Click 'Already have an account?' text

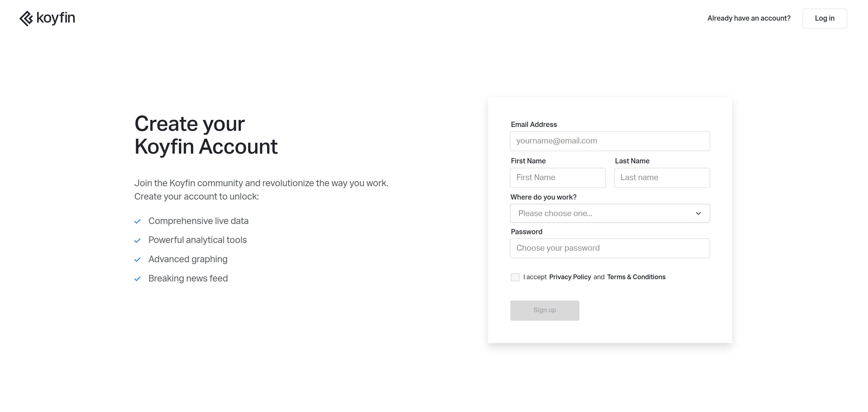[x=749, y=18]
